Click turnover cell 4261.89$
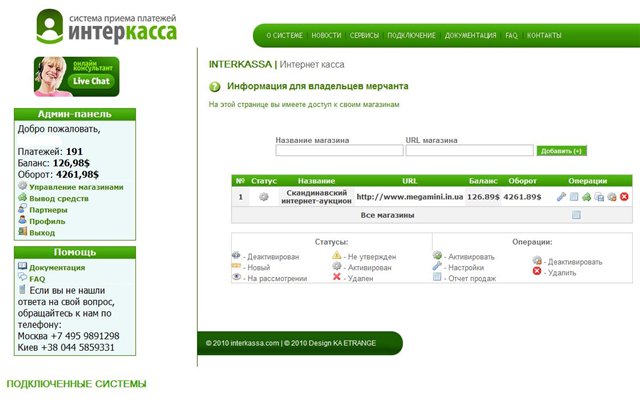The width and height of the screenshot is (640, 403). point(522,197)
